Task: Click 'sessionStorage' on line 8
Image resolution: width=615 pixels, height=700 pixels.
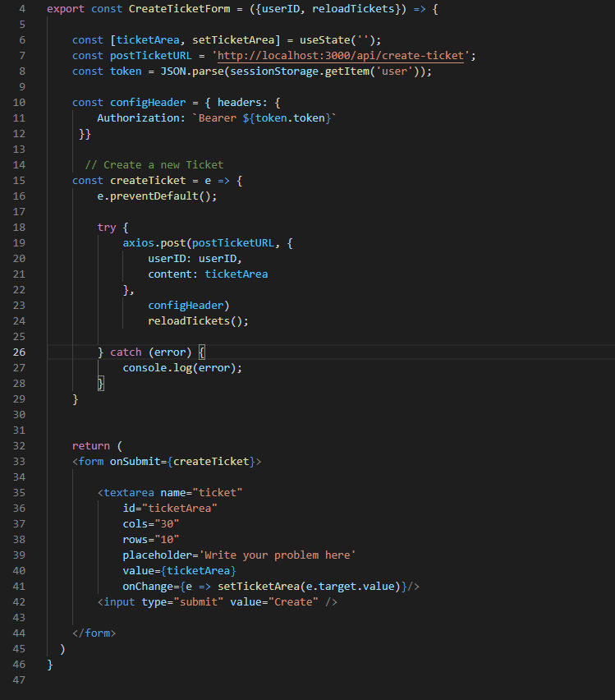Action: 274,71
